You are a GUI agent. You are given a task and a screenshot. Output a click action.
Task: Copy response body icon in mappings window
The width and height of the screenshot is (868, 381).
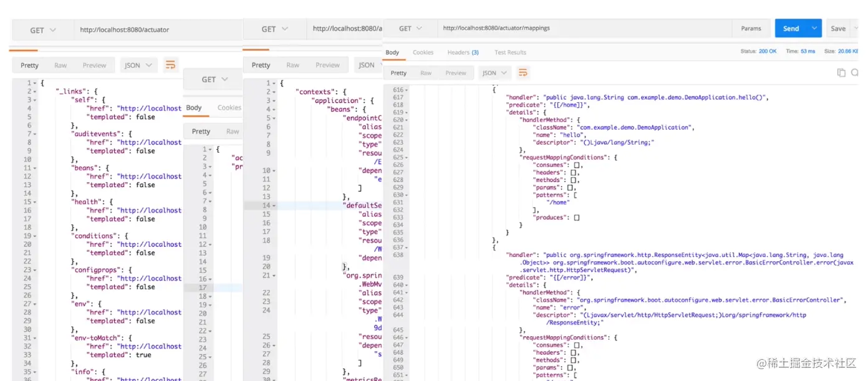coord(841,73)
